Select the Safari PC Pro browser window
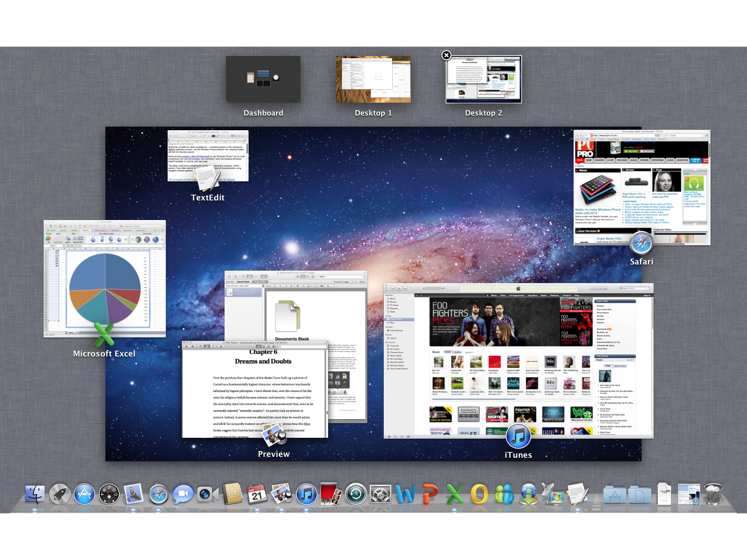Image resolution: width=747 pixels, height=560 pixels. point(642,188)
